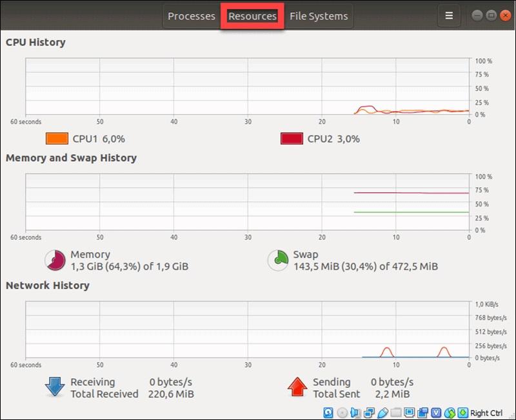516x420 pixels.
Task: Click the Right Ctrl host key label
Action: pos(486,413)
